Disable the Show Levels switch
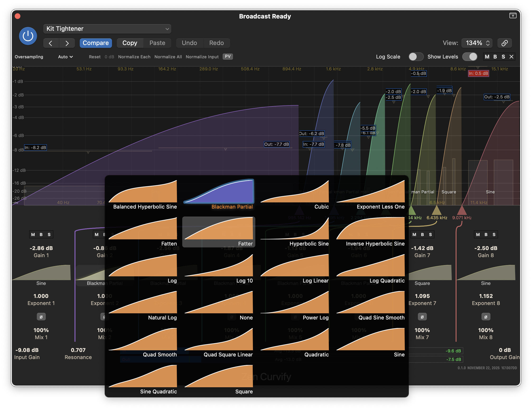 [x=470, y=57]
